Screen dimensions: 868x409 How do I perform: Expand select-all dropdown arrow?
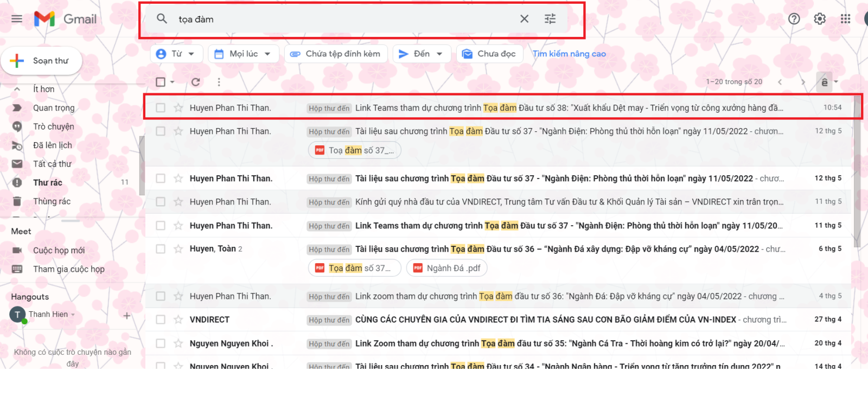[173, 82]
